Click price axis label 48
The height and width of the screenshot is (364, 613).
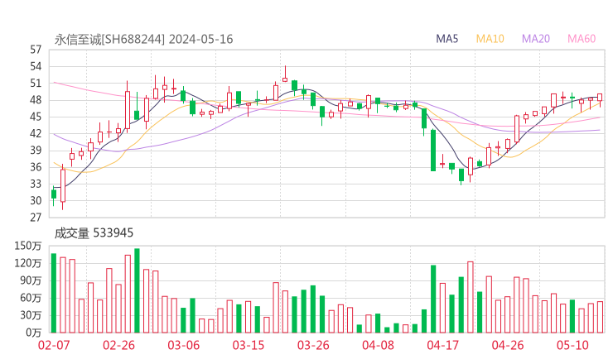[36, 100]
